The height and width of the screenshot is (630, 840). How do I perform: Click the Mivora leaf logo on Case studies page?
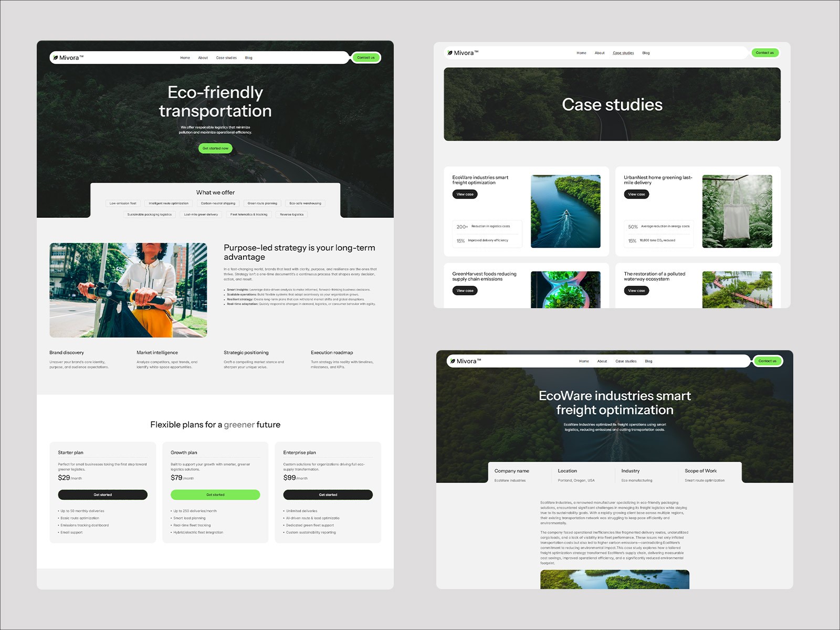coord(450,52)
